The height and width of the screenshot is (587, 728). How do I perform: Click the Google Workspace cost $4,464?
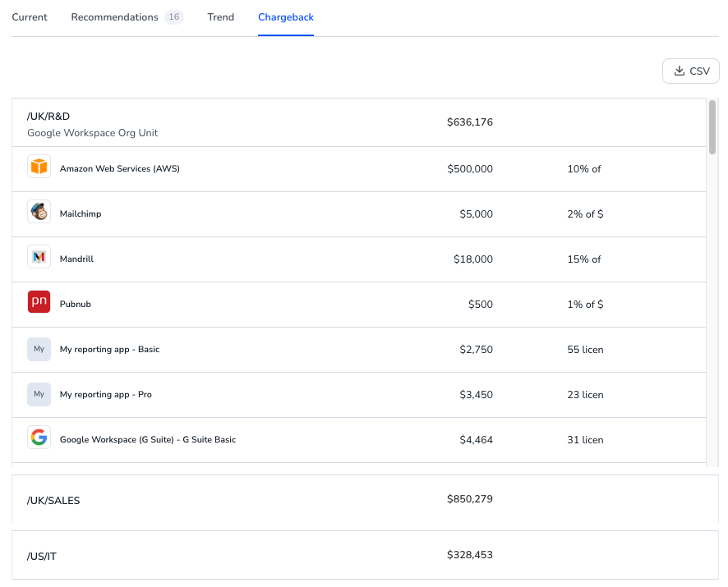tap(477, 439)
